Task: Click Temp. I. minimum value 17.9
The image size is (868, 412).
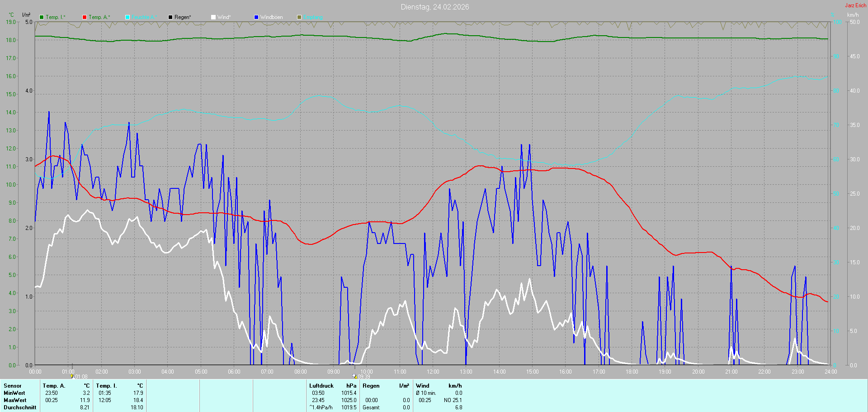Action: point(138,393)
